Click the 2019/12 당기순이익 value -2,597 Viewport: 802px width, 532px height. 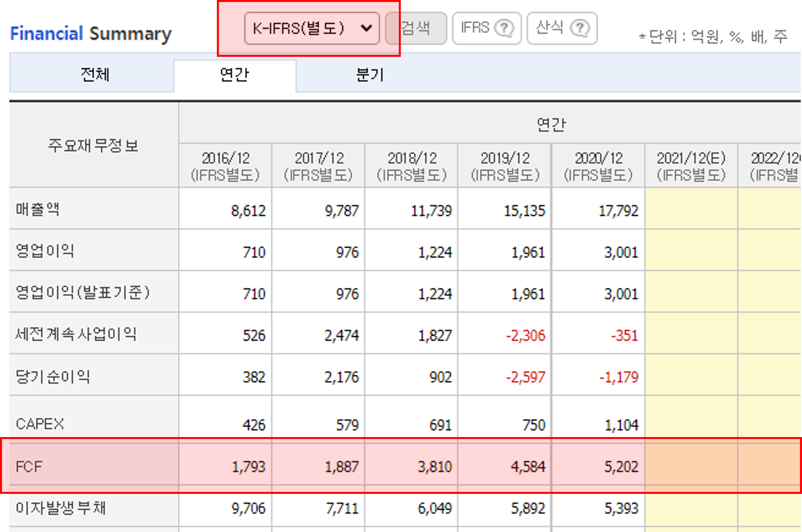(525, 377)
